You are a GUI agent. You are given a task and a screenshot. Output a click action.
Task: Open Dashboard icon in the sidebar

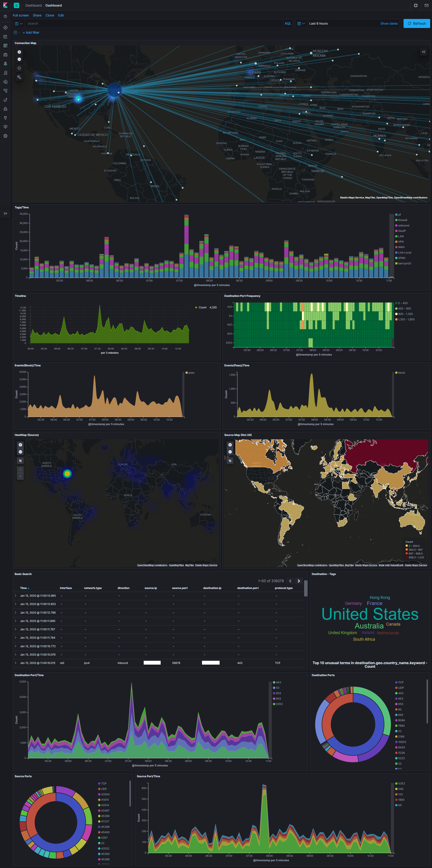[5, 46]
